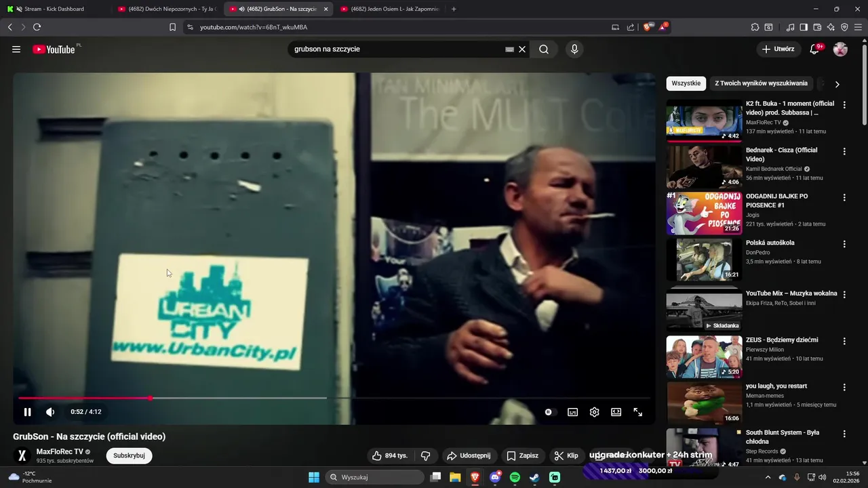Bookmark this page
868x488 pixels.
(172, 27)
